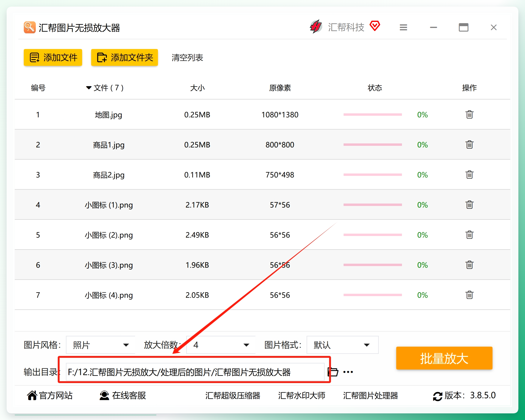The image size is (525, 420).
Task: Open 图片格式 dropdown showing 默认
Action: pos(342,345)
